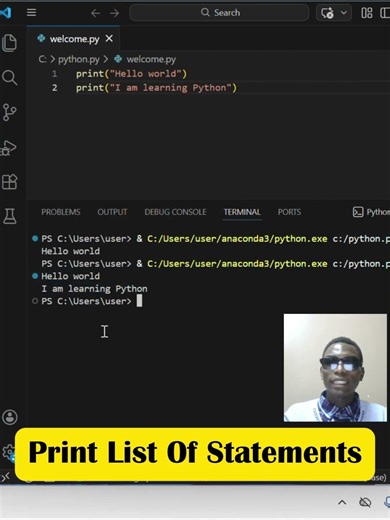Switch to the OUTPUT panel tab

coord(112,212)
